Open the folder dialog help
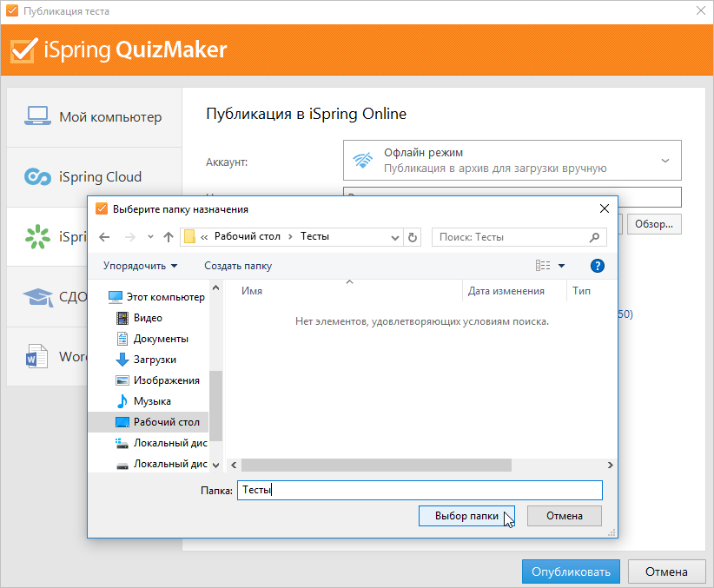Screen dimensions: 714x588 click(x=597, y=266)
